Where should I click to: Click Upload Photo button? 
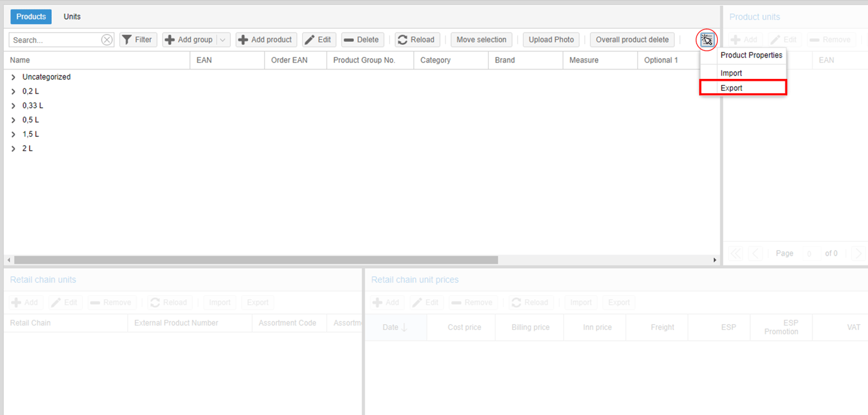click(x=551, y=40)
